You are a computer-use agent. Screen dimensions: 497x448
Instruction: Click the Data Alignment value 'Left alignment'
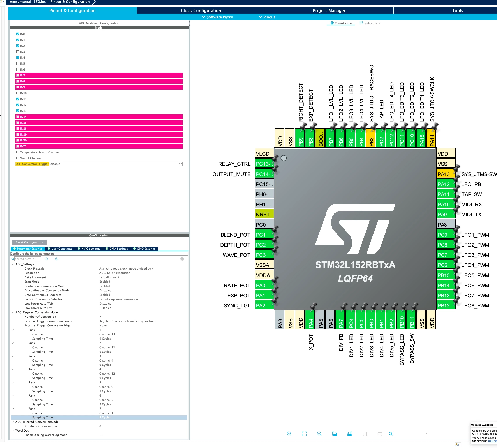(x=109, y=277)
